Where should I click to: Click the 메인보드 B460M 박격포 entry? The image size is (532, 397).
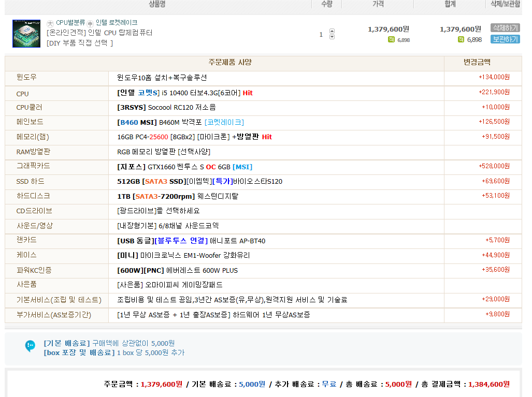(x=180, y=122)
